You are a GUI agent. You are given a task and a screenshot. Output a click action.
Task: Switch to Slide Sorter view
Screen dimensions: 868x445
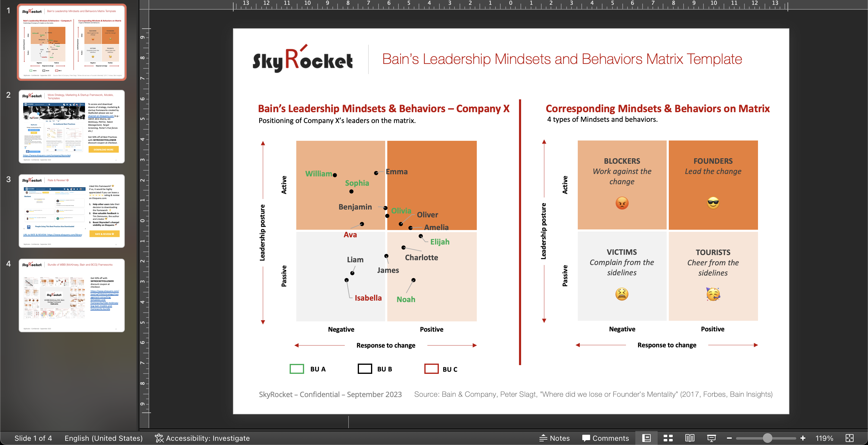tap(668, 438)
